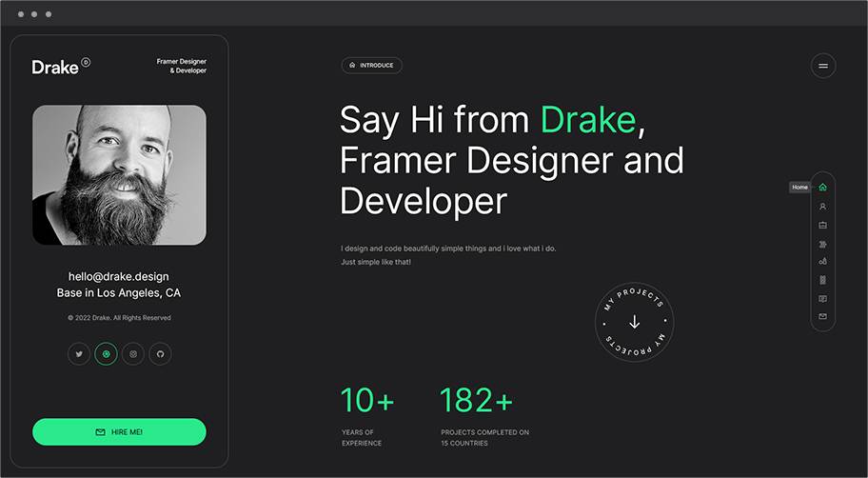Click the circular My Projects arrow button
The width and height of the screenshot is (868, 478).
[x=635, y=322]
